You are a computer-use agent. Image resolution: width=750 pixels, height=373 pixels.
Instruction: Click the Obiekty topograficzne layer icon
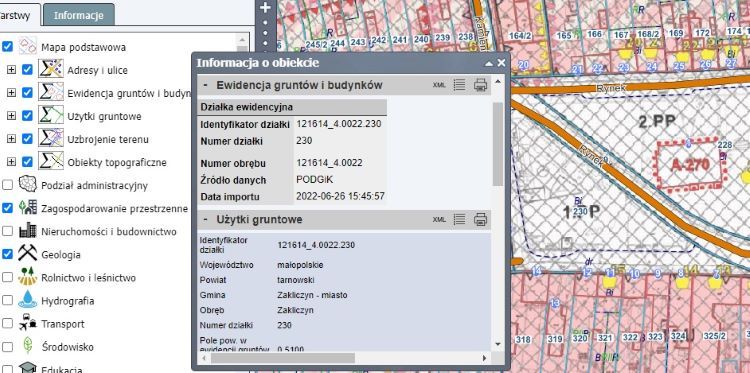click(51, 161)
